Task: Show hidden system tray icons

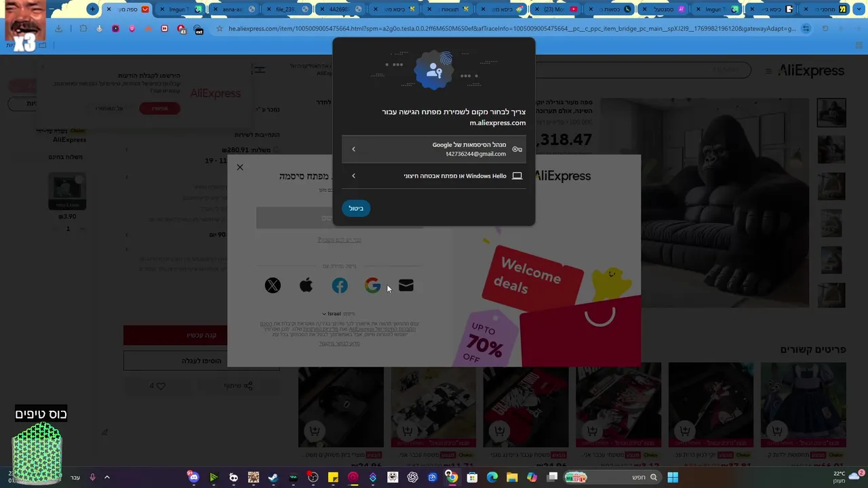Action: pos(107,478)
